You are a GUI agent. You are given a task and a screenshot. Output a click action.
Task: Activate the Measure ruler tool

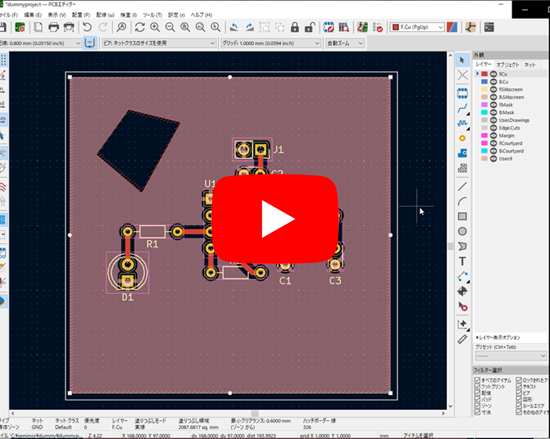[462, 339]
